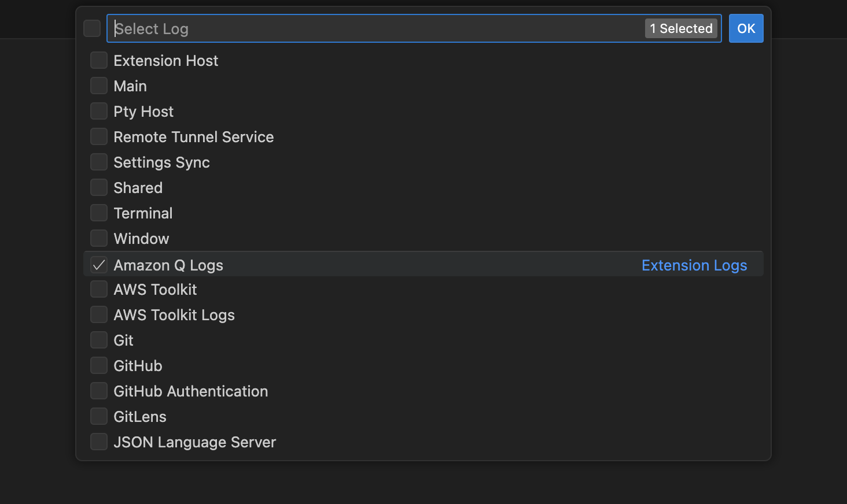Check the Git log checkbox
Viewport: 847px width, 504px height.
(99, 340)
